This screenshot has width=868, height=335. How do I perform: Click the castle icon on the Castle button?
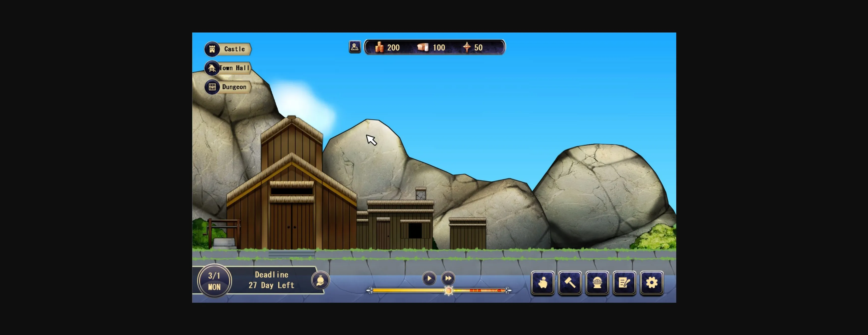pyautogui.click(x=212, y=49)
